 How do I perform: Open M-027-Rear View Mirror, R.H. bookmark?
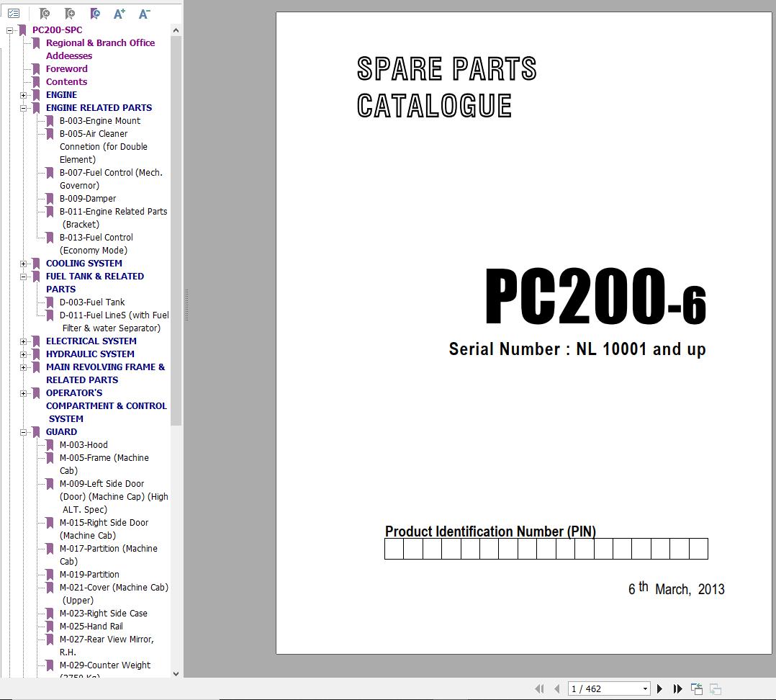point(107,645)
